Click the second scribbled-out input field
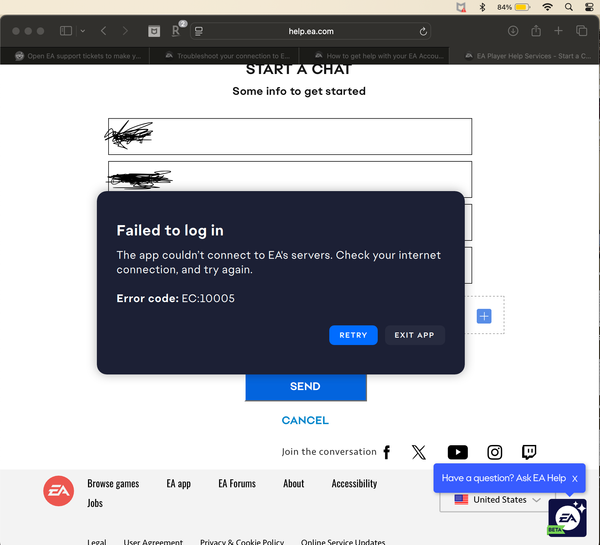 tap(290, 176)
